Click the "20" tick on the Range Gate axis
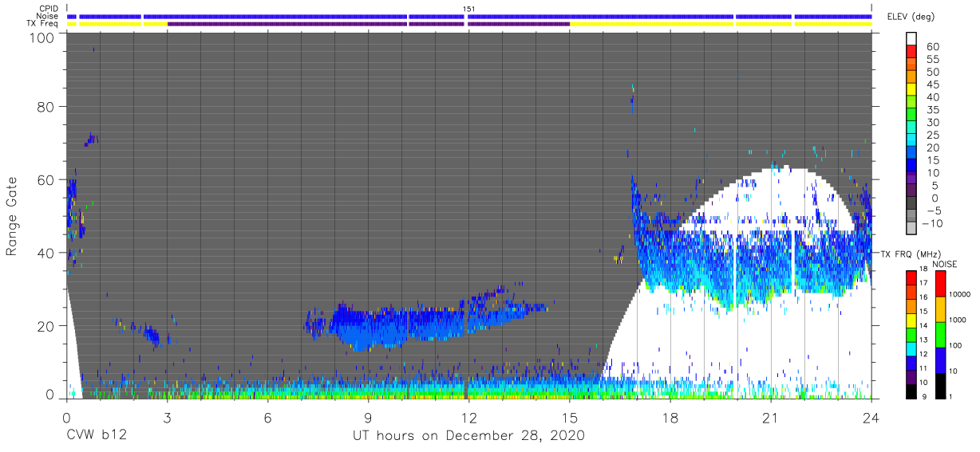 [x=45, y=326]
